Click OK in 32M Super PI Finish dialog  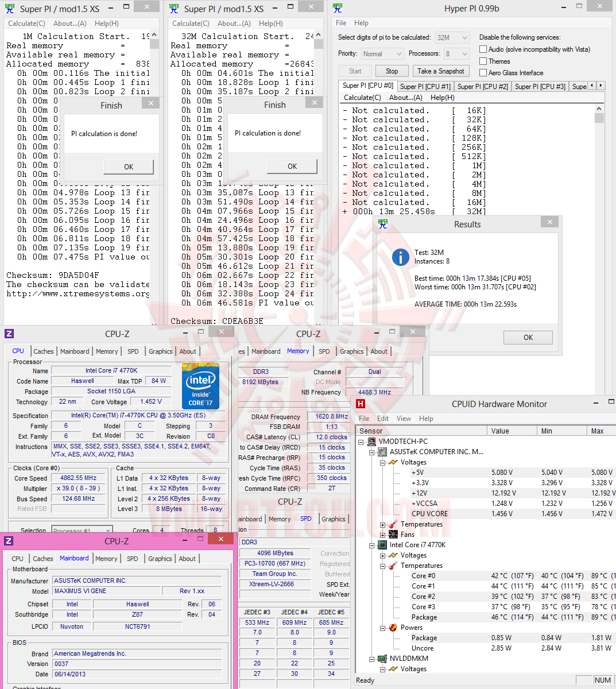292,166
